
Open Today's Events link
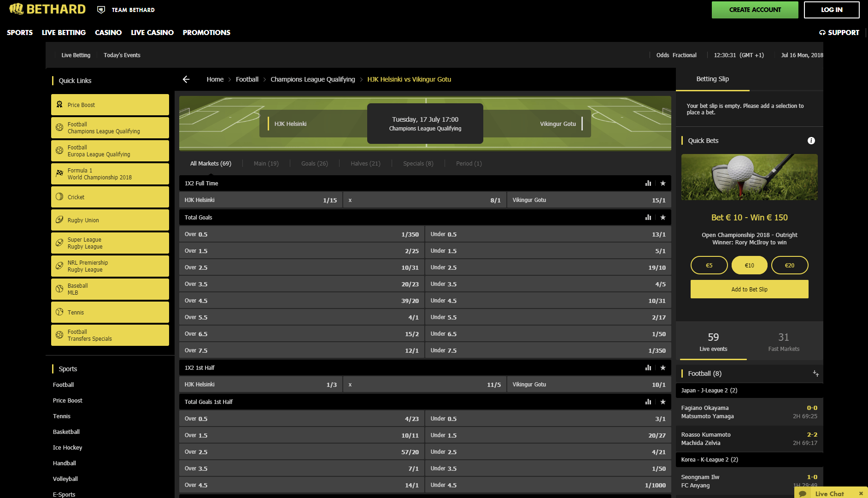click(x=122, y=55)
